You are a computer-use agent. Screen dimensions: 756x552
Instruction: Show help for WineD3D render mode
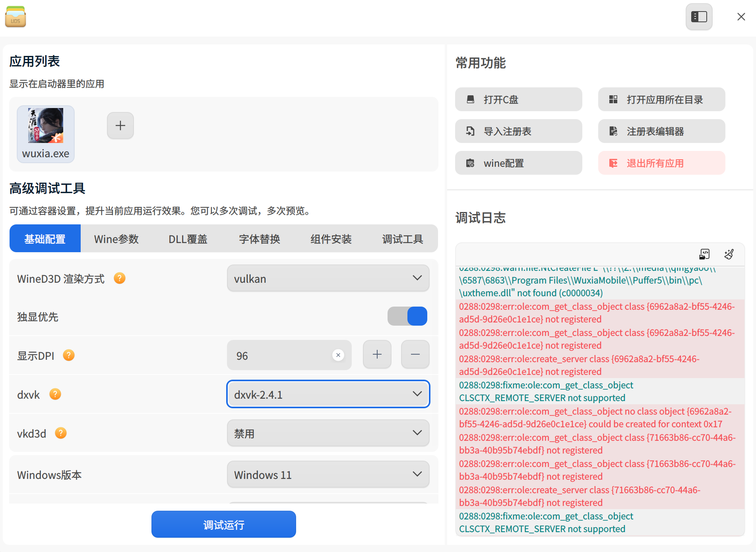120,278
